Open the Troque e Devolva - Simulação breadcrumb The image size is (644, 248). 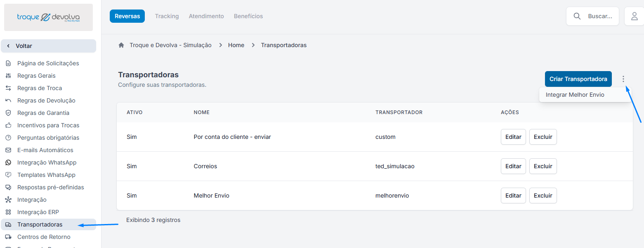pos(170,45)
